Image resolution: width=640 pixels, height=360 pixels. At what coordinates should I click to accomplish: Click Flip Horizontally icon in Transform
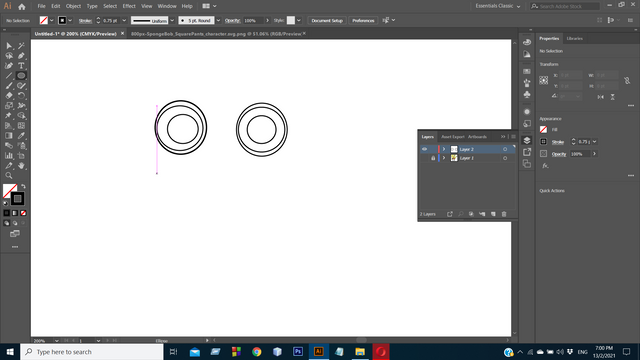[600, 97]
